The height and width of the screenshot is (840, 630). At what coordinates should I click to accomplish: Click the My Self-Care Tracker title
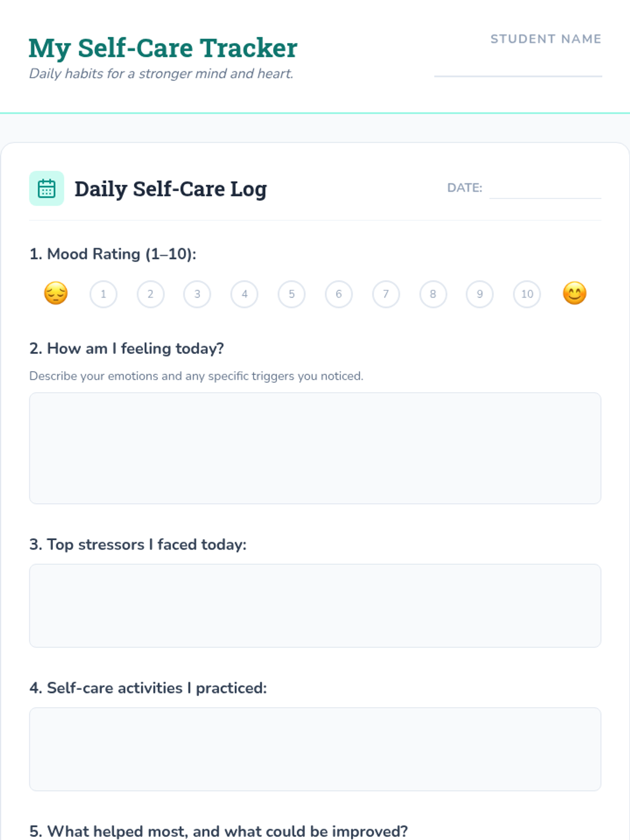[163, 48]
